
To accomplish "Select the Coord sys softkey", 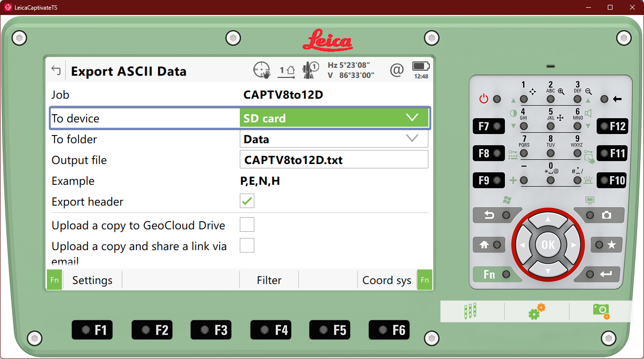I will click(x=387, y=280).
